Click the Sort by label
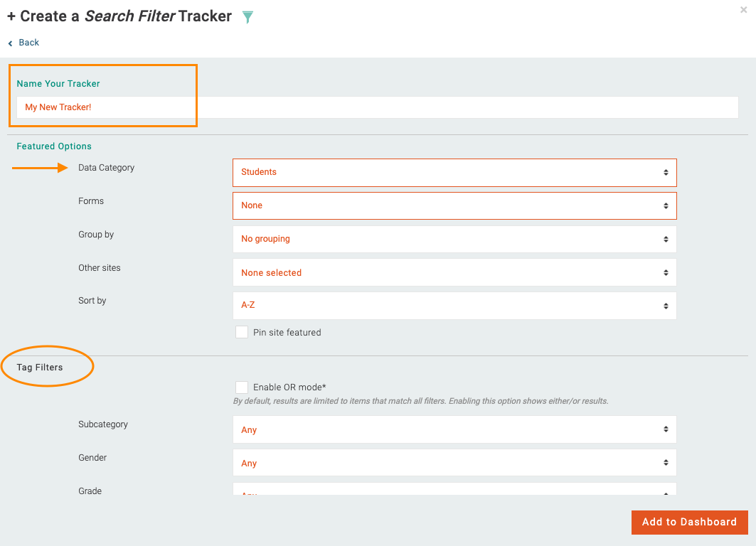The height and width of the screenshot is (546, 756). click(92, 301)
